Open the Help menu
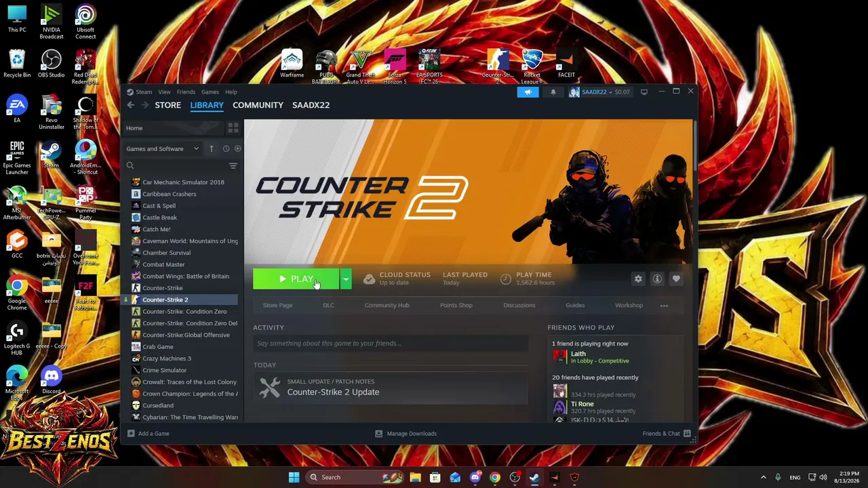This screenshot has width=868, height=488. (x=231, y=92)
